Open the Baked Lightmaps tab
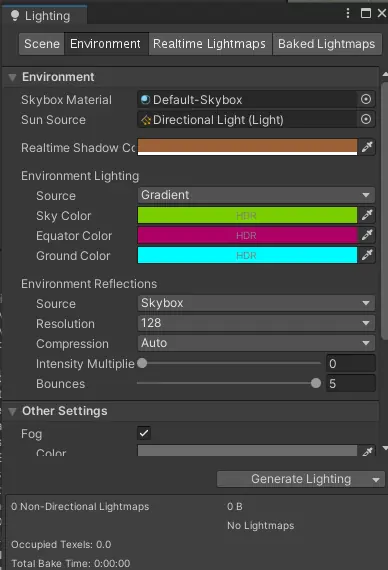 [x=327, y=44]
